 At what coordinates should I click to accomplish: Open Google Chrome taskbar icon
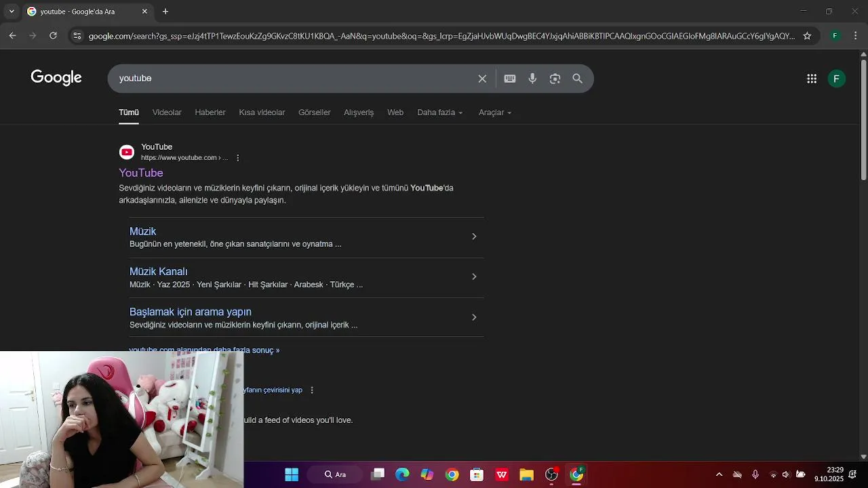pos(452,474)
